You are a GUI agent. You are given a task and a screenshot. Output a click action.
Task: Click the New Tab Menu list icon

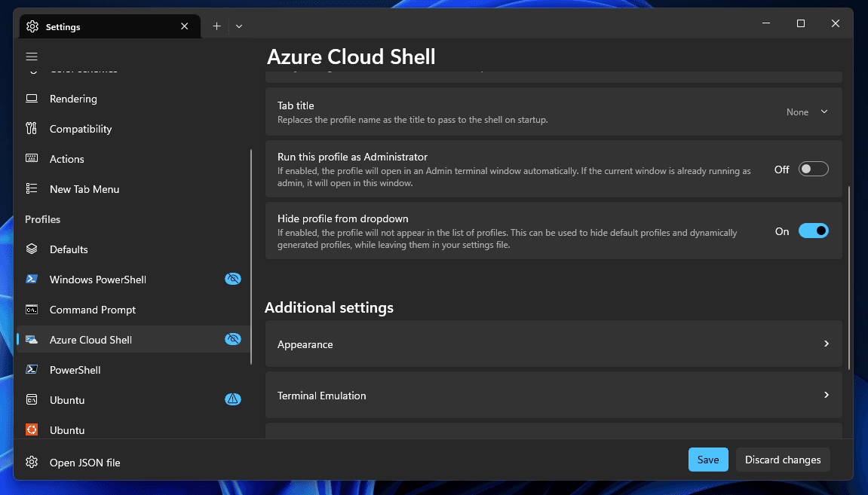(32, 188)
